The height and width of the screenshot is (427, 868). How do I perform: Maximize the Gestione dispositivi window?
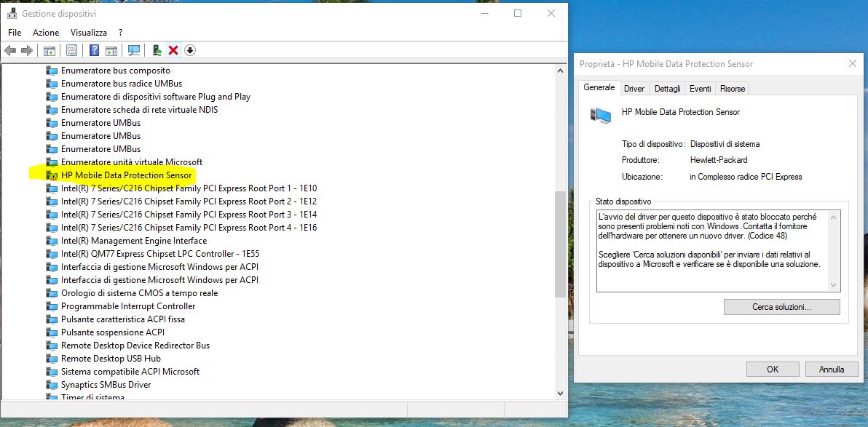pos(518,13)
